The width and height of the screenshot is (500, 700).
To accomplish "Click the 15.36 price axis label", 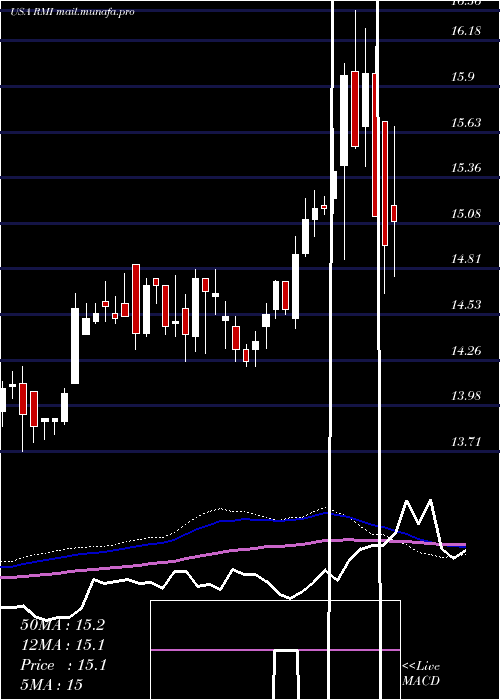I will [x=466, y=168].
